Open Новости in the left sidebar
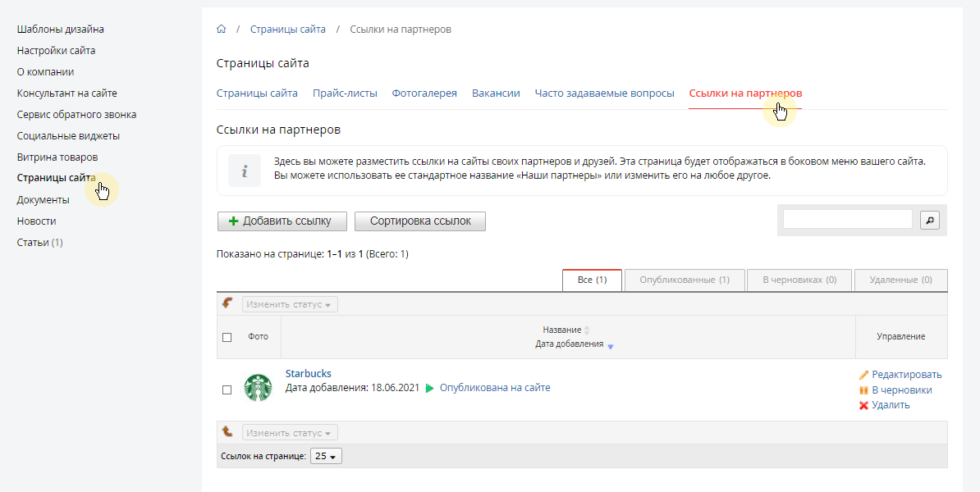The width and height of the screenshot is (980, 492). 36,221
